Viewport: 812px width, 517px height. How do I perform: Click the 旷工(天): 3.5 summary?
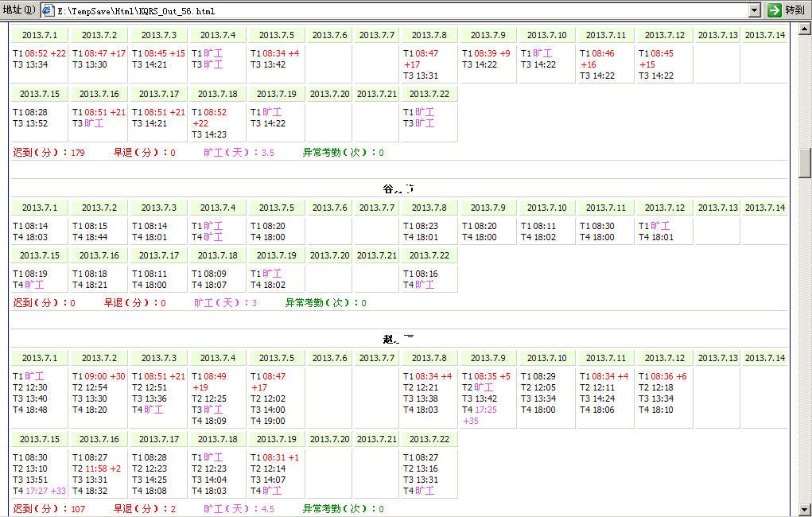tap(239, 153)
